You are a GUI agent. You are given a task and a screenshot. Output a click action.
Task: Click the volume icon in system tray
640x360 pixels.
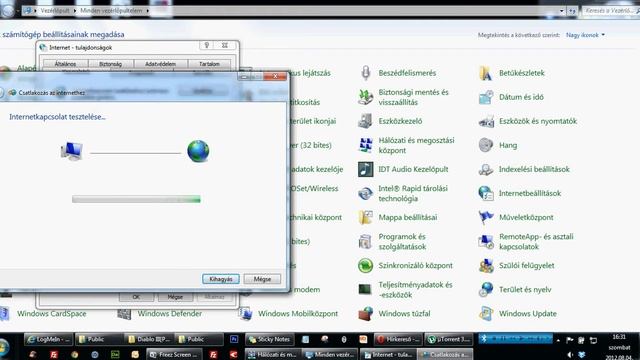pyautogui.click(x=570, y=355)
